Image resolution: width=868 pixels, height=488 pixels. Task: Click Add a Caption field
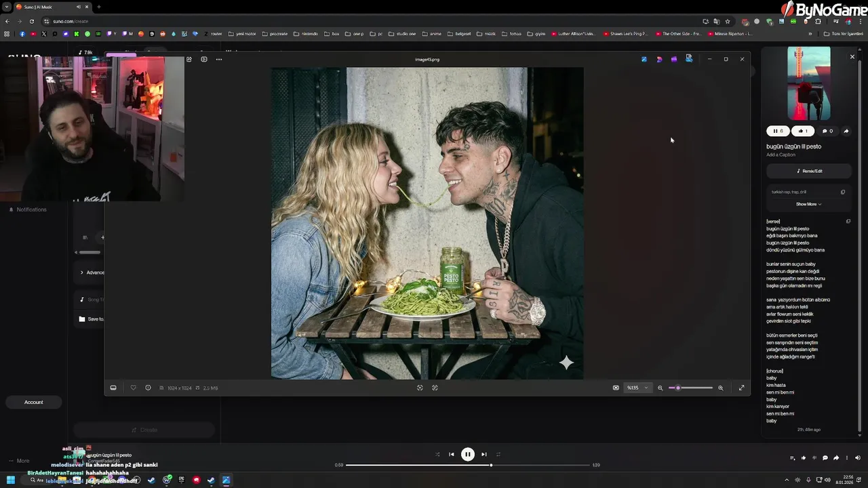coord(781,155)
